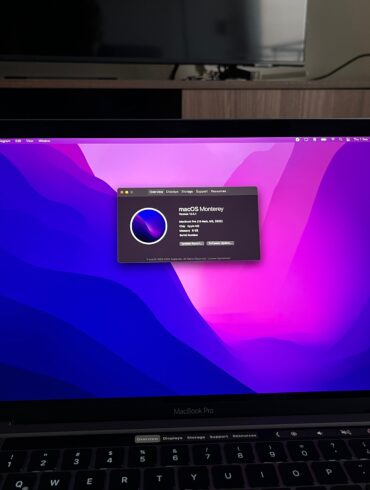Viewport: 370px width, 490px height.
Task: Open Control Center icon in menu bar
Action: [x=348, y=139]
